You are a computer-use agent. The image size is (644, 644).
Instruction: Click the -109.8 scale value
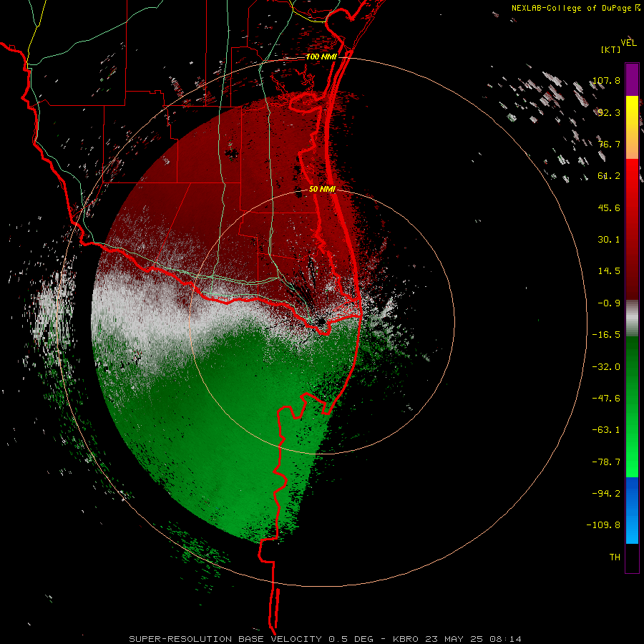pos(604,525)
